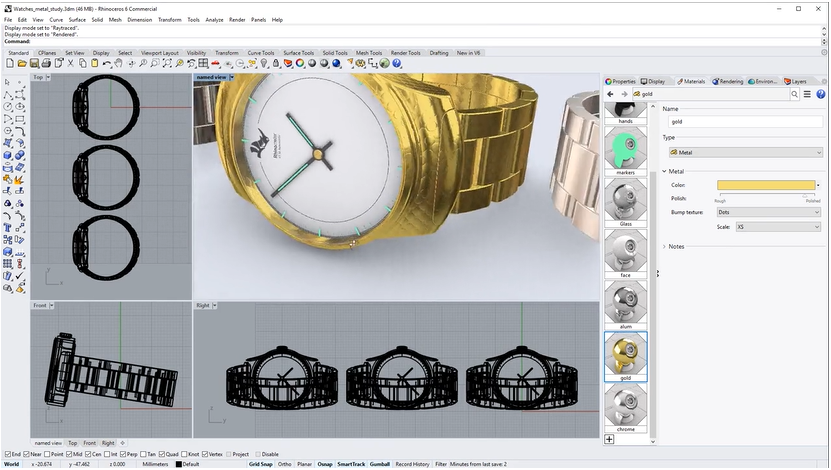Select the Pan hand tool

tap(119, 64)
